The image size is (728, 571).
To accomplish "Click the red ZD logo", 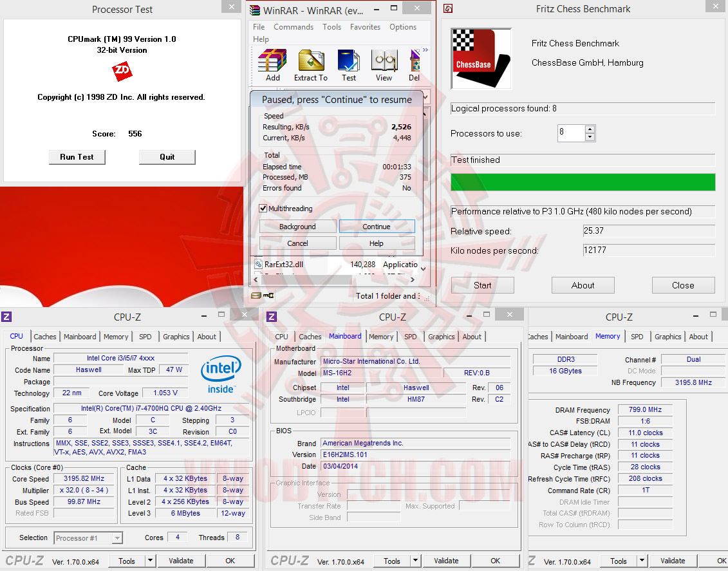I will pos(122,71).
